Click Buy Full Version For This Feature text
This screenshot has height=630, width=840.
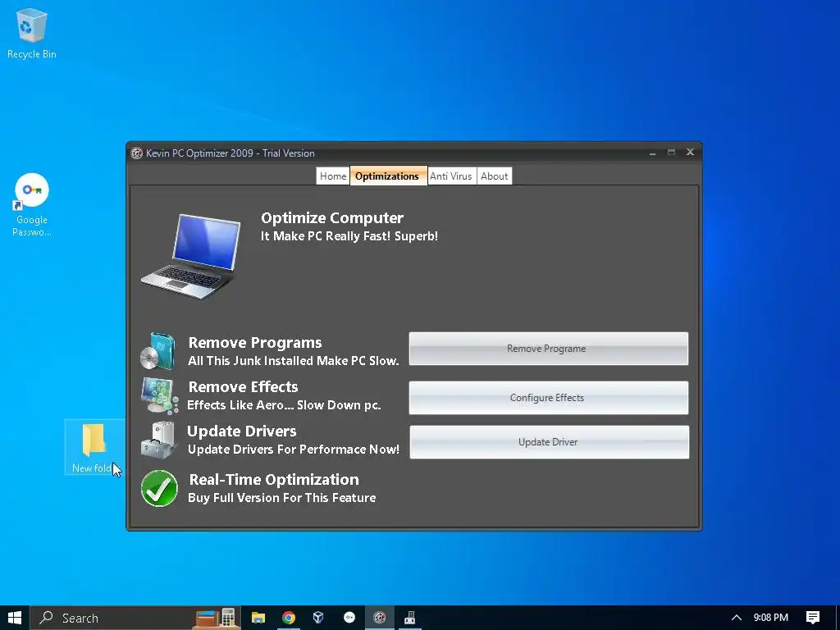tap(282, 498)
